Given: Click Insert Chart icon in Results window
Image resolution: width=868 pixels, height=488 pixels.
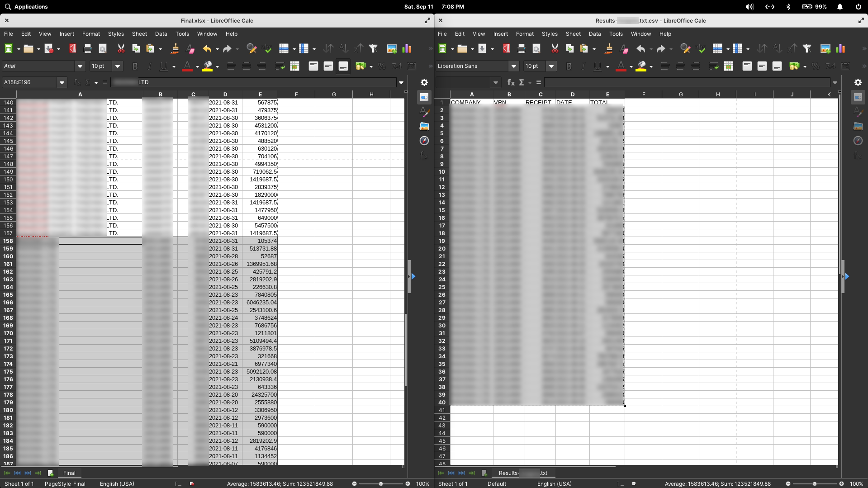Looking at the screenshot, I should click(x=840, y=49).
